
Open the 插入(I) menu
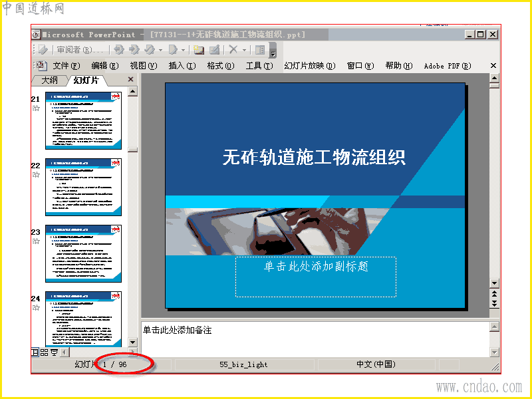click(x=182, y=66)
